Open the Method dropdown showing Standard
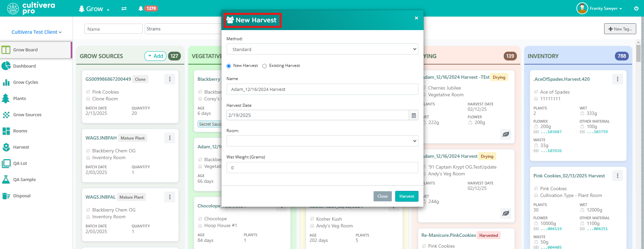 [x=322, y=49]
